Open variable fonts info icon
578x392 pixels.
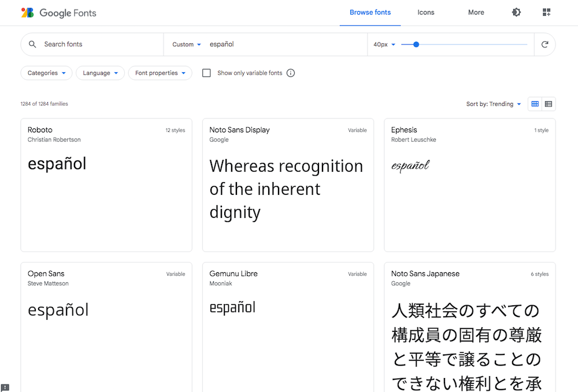[x=291, y=73]
